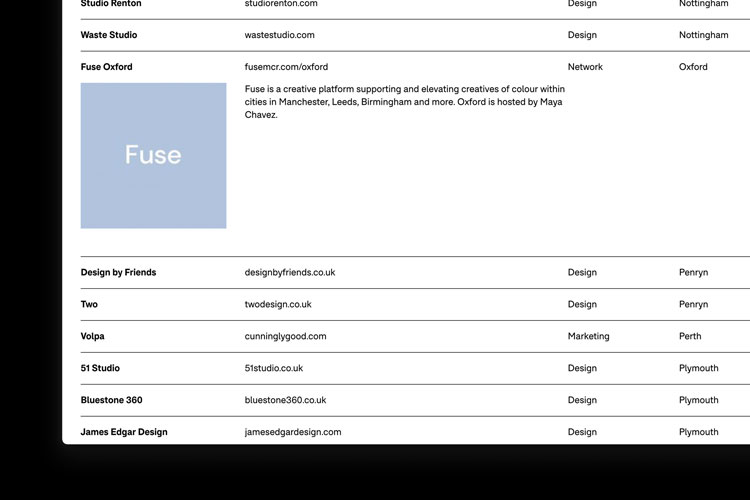Click Plymouth location in Bluestone 360 row
The image size is (750, 500).
click(x=698, y=400)
